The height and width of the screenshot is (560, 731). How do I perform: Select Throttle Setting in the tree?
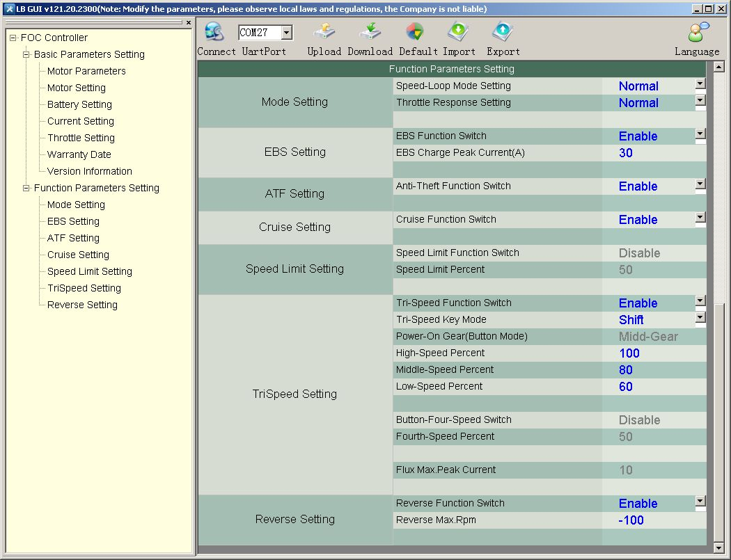pyautogui.click(x=81, y=138)
